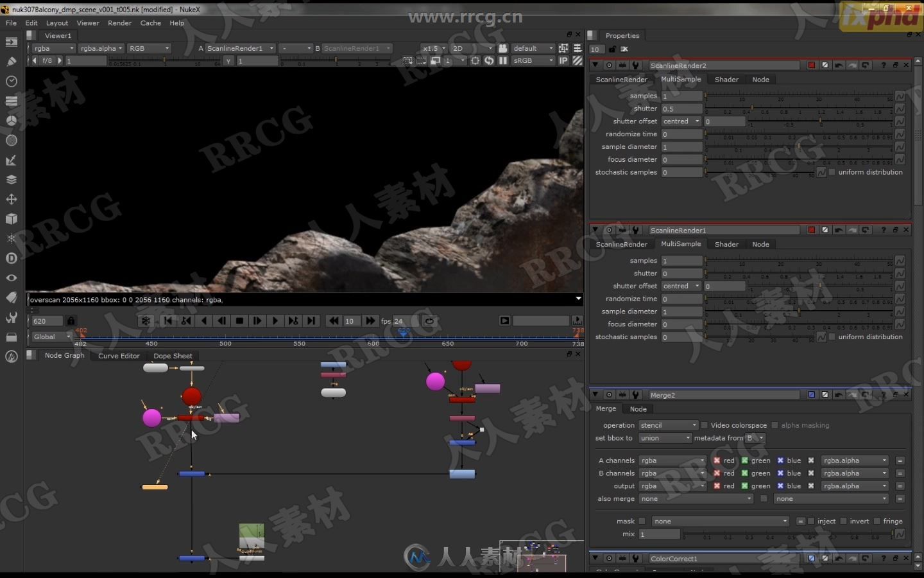Open the Color nodes wheel icon

[11, 121]
